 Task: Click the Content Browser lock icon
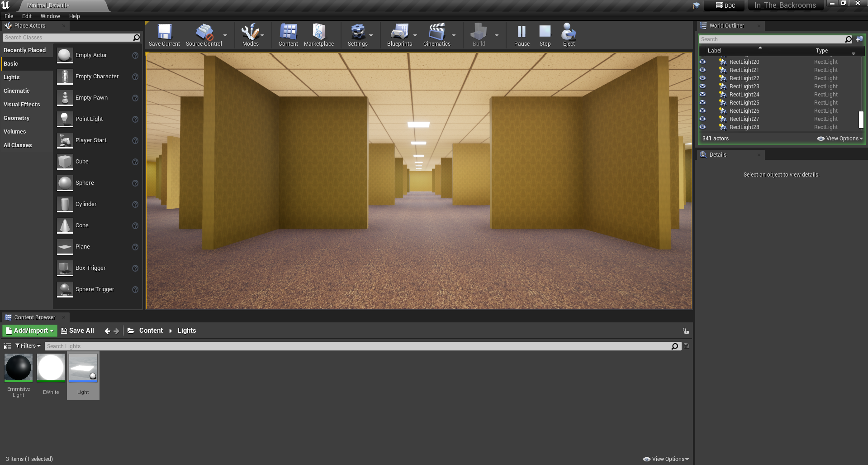tap(686, 331)
